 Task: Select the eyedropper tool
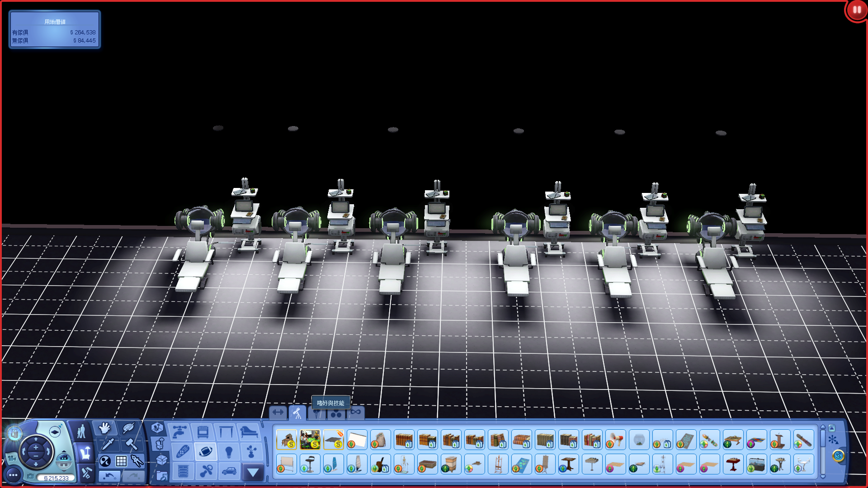pyautogui.click(x=108, y=444)
